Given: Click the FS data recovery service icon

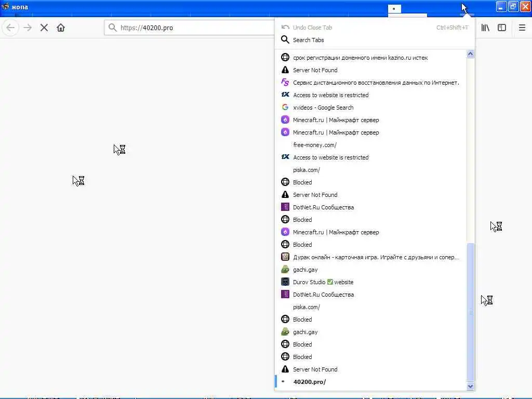Looking at the screenshot, I should tap(285, 83).
